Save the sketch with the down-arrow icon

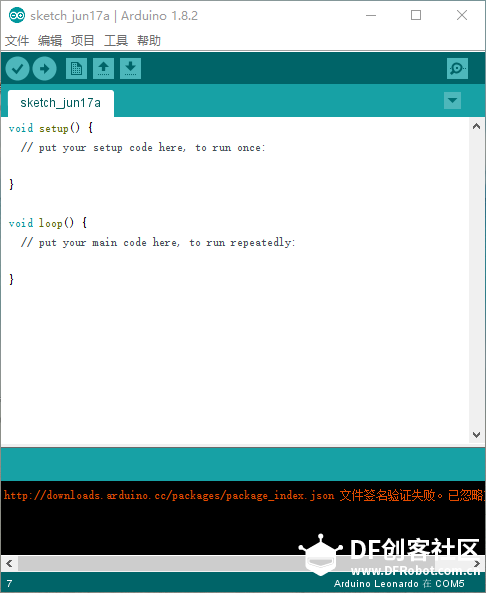coord(130,68)
